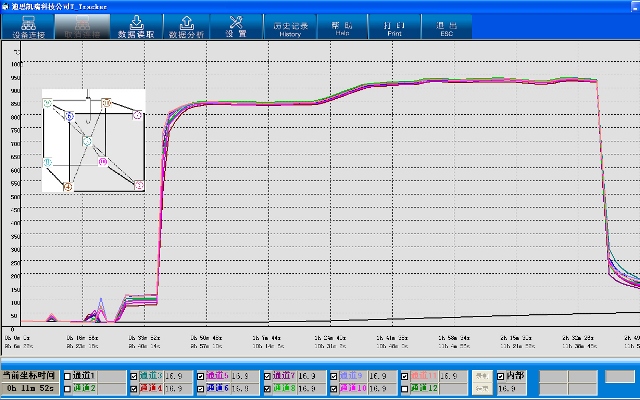This screenshot has width=640, height=400.
Task: Click the 0h 11m 52s time field
Action: [x=29, y=388]
